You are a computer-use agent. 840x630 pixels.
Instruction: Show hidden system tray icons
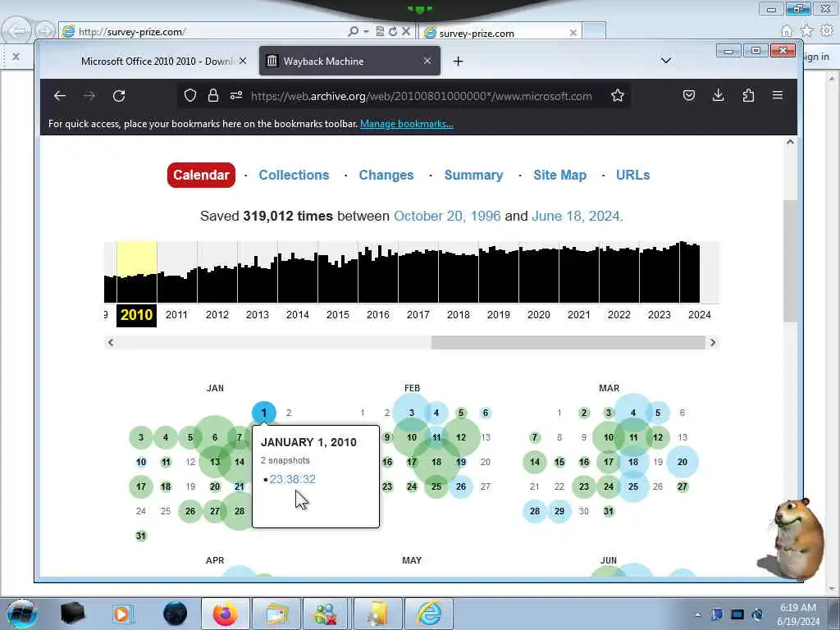click(697, 614)
